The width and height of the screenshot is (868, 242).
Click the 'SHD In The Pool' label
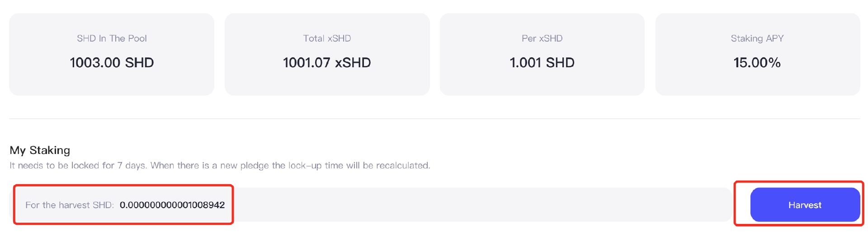[112, 38]
